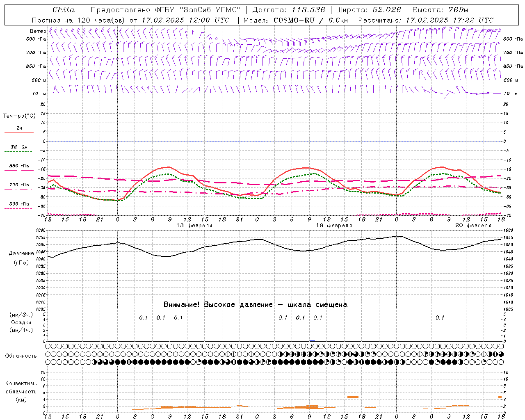
Task: Click the "(мм/1ч.)" precipitation unit label
Action: click(21, 330)
